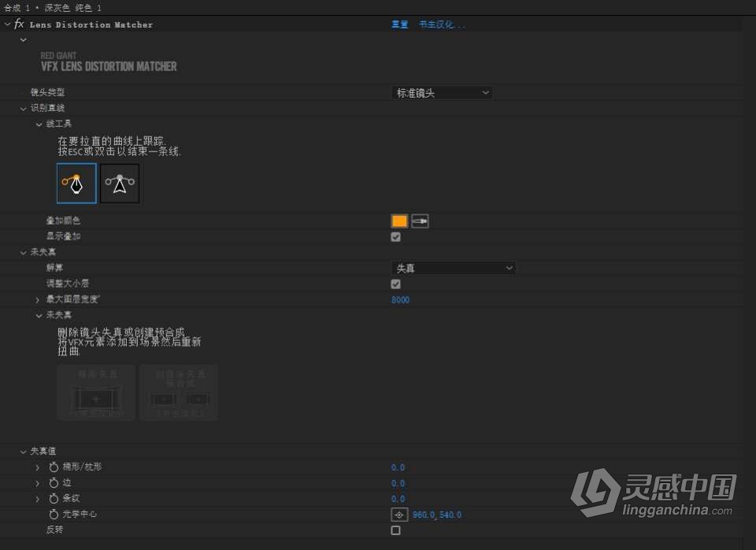Screen dimensions: 756x550
Task: Click the 镜头类型 label
Action: 47,92
